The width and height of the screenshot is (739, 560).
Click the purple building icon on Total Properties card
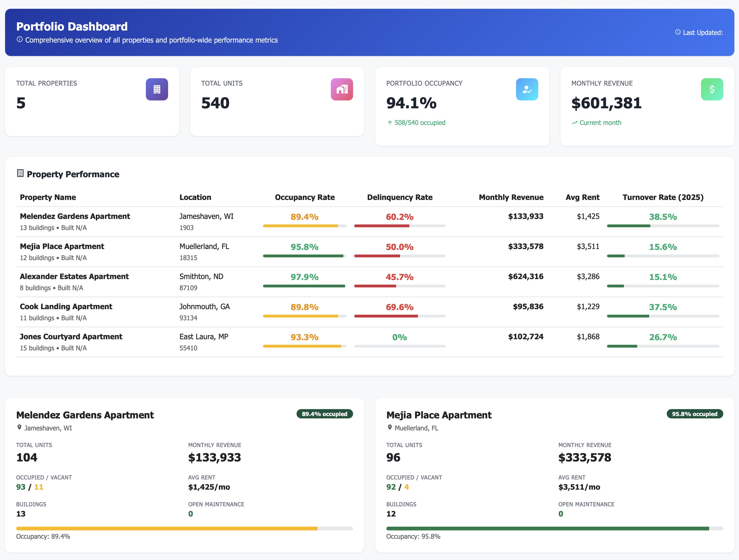[x=157, y=89]
